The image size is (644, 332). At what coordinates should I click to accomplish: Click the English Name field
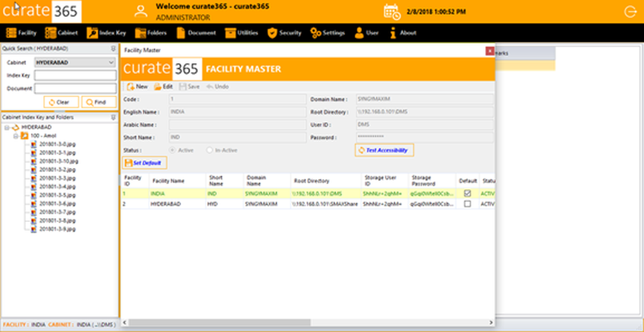(x=238, y=112)
